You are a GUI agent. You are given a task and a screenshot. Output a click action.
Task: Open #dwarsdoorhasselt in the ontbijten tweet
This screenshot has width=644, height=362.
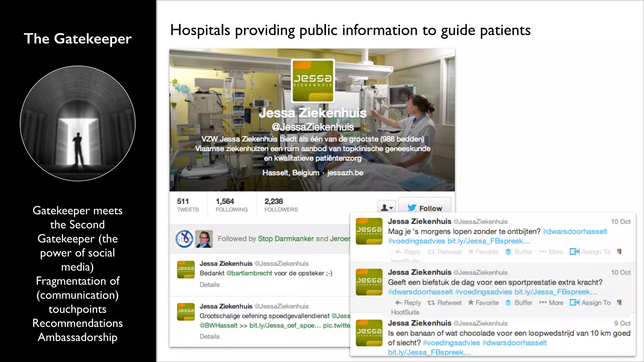click(575, 232)
